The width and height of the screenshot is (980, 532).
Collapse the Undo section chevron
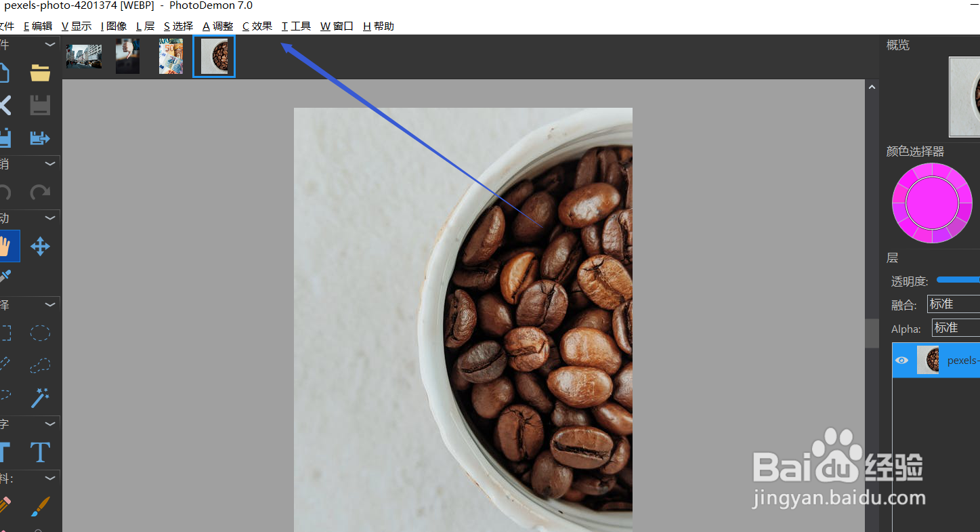coord(50,164)
